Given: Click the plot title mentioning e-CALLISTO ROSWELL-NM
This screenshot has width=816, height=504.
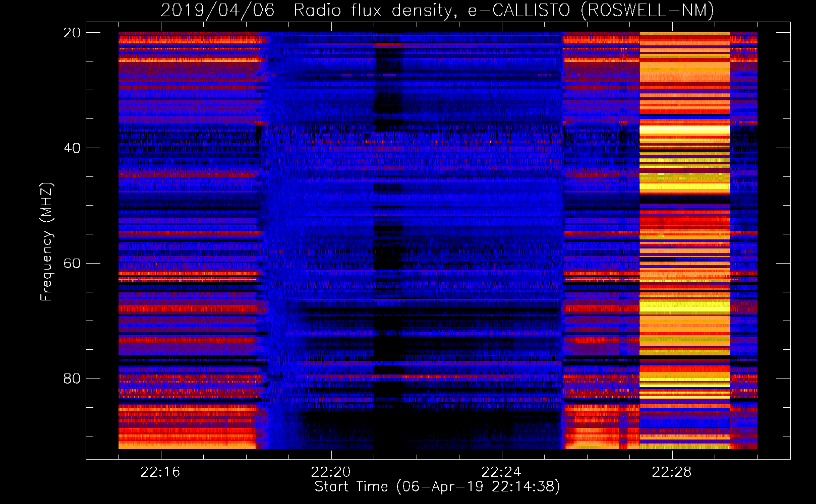Looking at the screenshot, I should [437, 11].
